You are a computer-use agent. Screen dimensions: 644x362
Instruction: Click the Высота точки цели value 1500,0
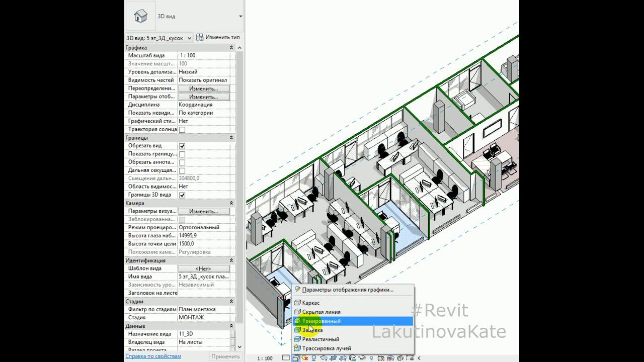click(203, 244)
